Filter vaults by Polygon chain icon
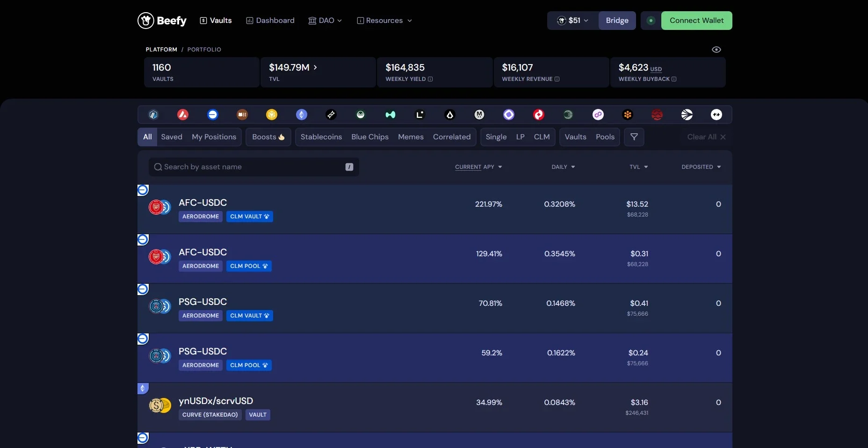The width and height of the screenshot is (868, 448). [x=598, y=115]
